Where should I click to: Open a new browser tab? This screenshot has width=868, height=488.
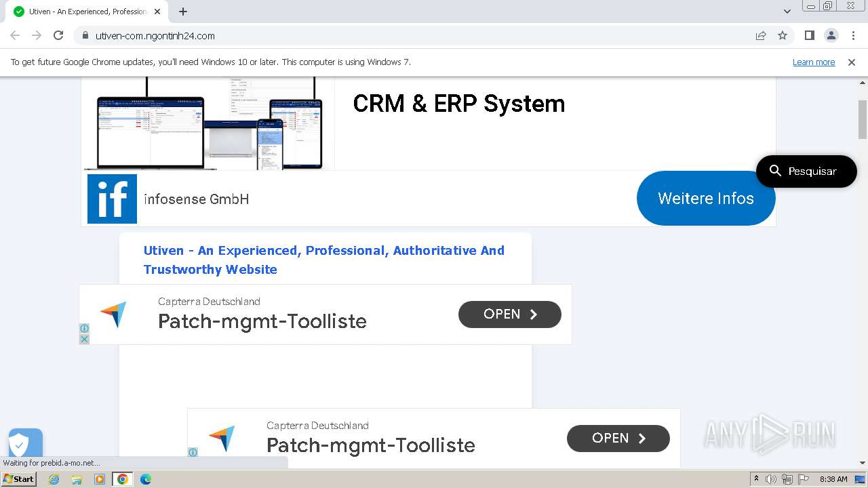click(183, 12)
